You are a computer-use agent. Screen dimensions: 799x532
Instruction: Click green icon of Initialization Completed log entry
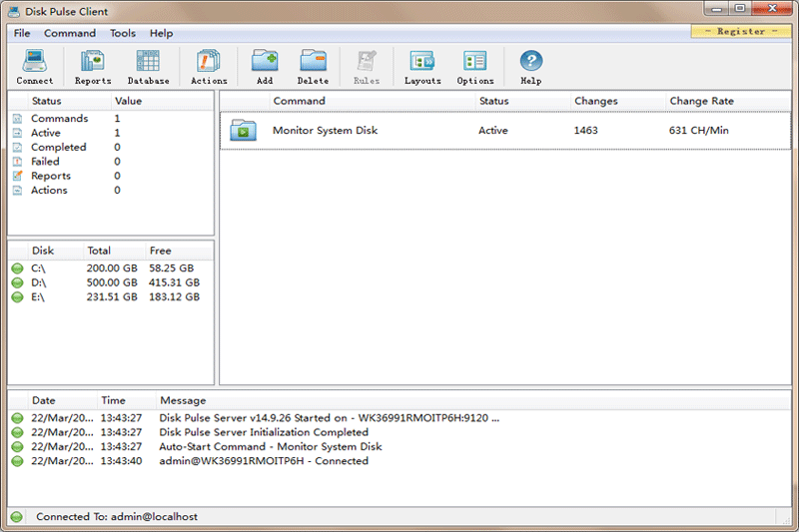coord(17,432)
